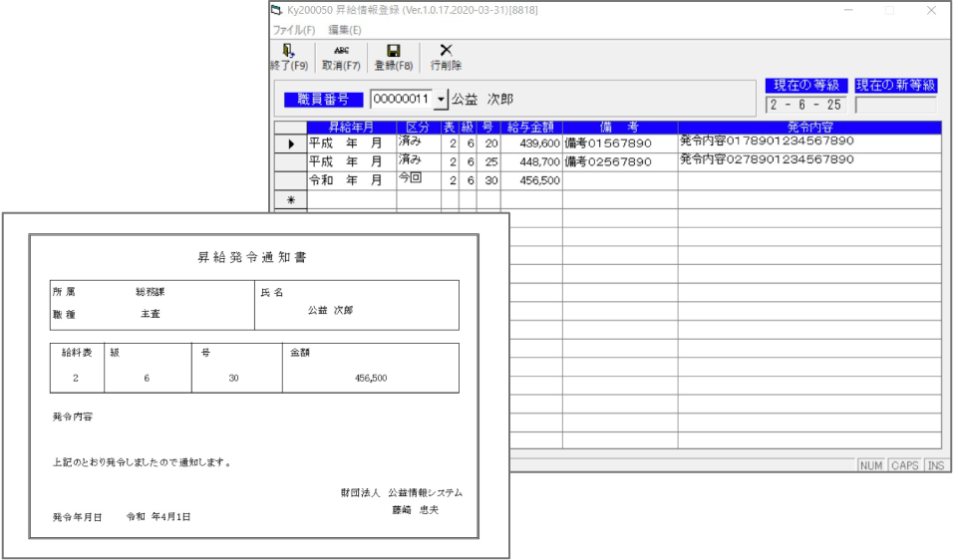The image size is (953, 560).
Task: Open the 職員番号 dropdown arrow
Action: tap(441, 99)
